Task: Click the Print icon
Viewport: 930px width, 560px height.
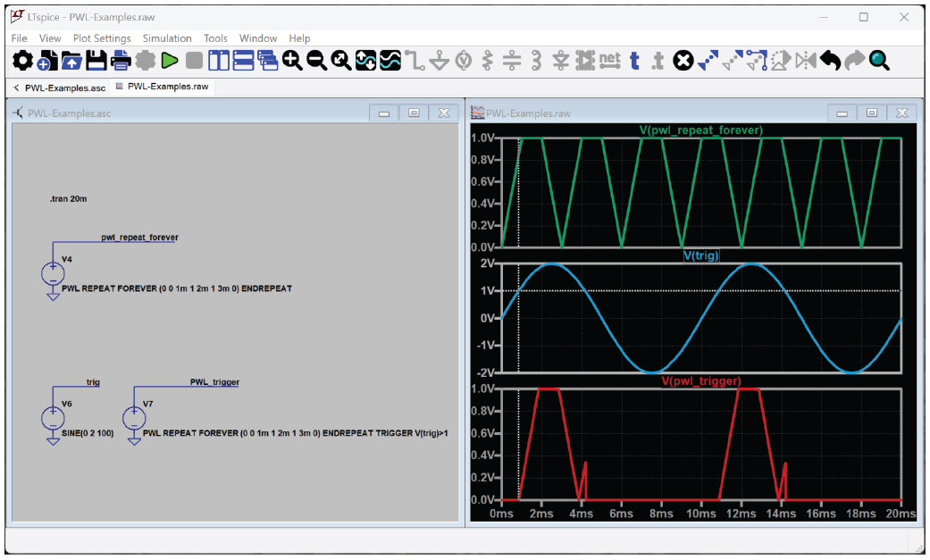Action: click(120, 61)
